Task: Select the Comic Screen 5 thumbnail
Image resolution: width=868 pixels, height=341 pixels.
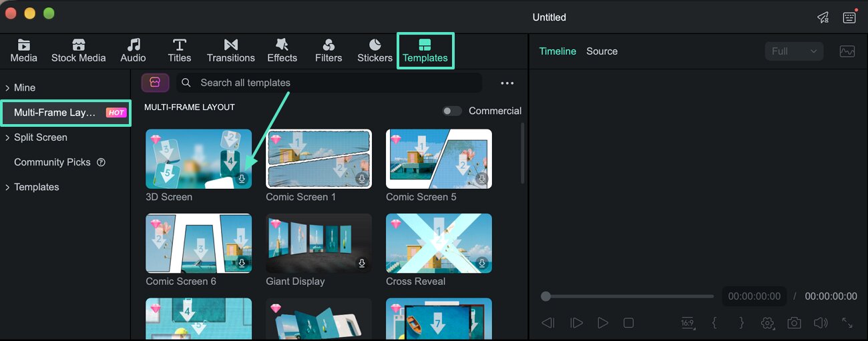Action: pyautogui.click(x=439, y=159)
